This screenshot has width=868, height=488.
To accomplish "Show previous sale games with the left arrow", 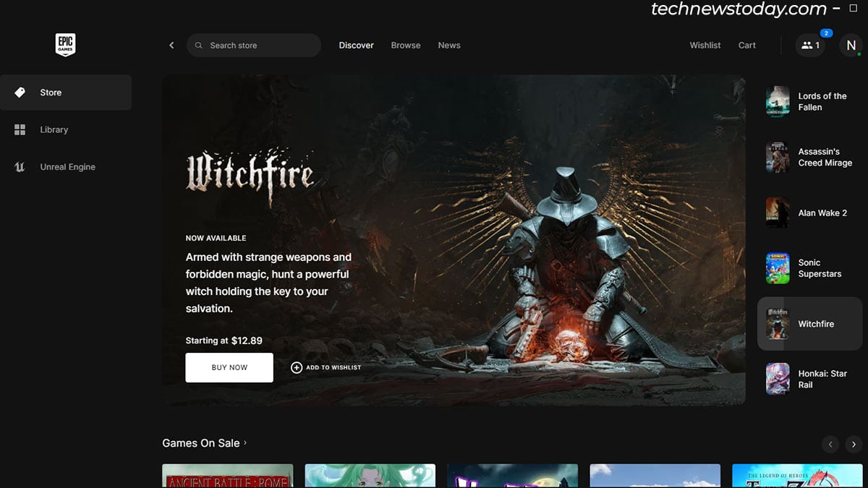I will click(830, 444).
